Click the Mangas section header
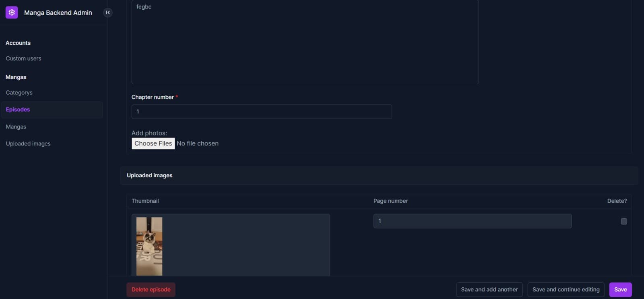 click(x=16, y=77)
